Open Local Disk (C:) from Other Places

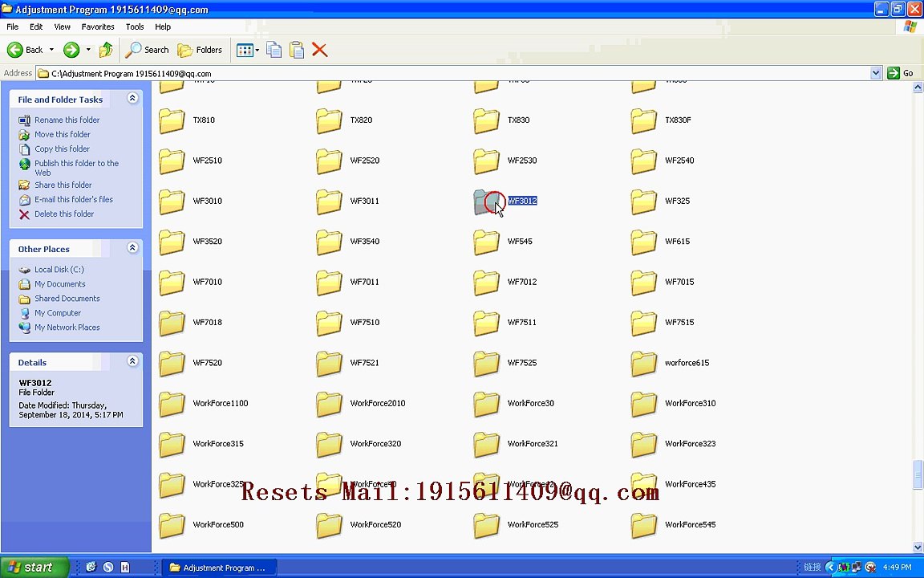coord(59,270)
